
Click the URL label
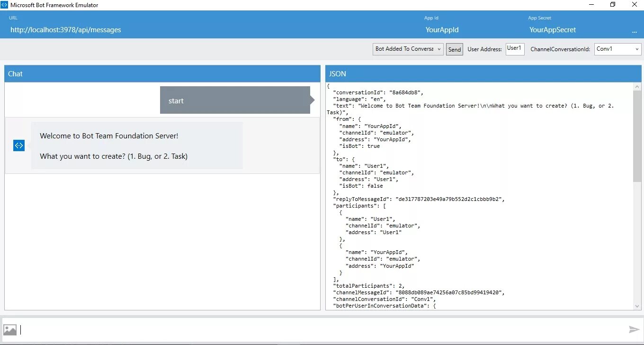pos(13,18)
